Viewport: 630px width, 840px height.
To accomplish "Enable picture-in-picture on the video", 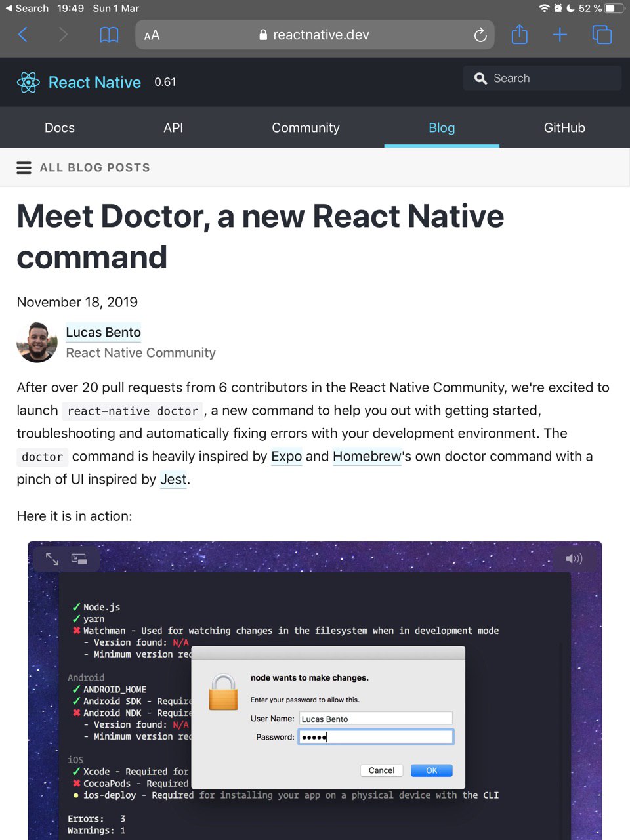I will (x=79, y=559).
